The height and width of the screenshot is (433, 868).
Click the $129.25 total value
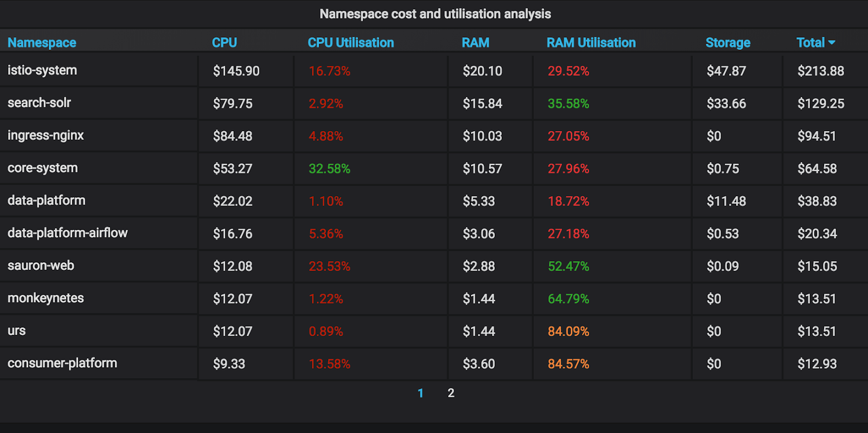(821, 104)
